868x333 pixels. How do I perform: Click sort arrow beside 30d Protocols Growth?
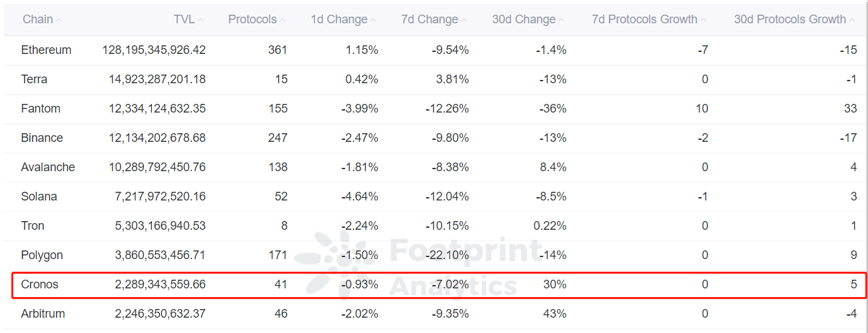[852, 21]
